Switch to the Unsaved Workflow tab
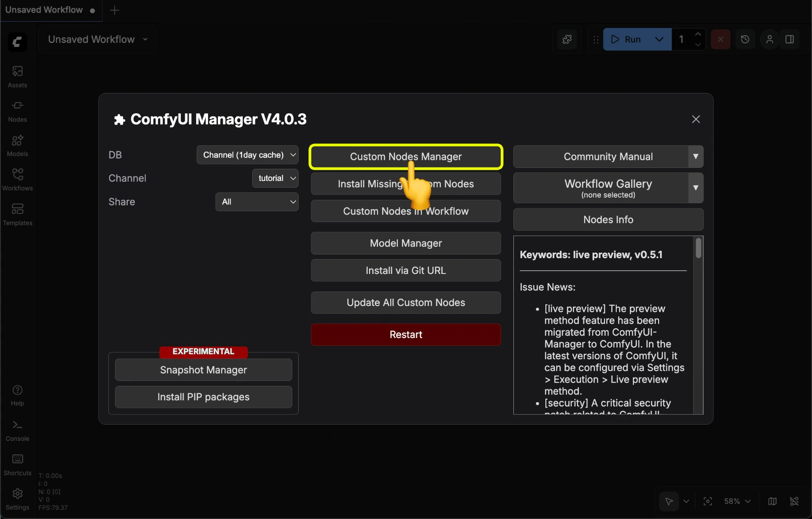The image size is (812, 519). click(x=44, y=10)
